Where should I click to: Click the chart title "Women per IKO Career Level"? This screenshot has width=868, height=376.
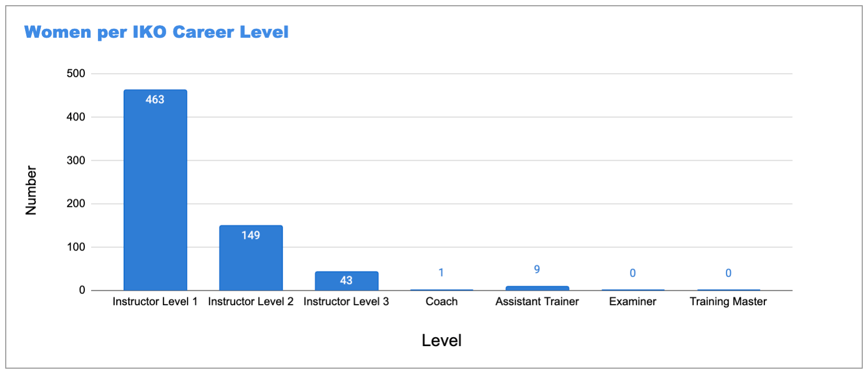pos(156,32)
